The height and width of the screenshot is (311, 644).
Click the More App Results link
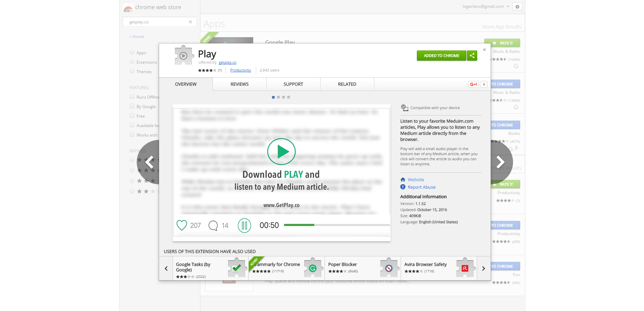pos(502,27)
